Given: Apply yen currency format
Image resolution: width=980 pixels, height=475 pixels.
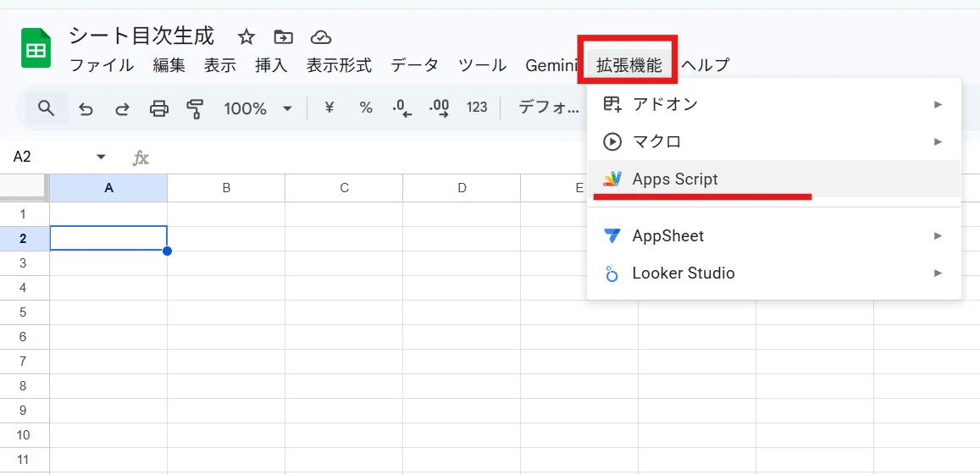Looking at the screenshot, I should tap(329, 108).
